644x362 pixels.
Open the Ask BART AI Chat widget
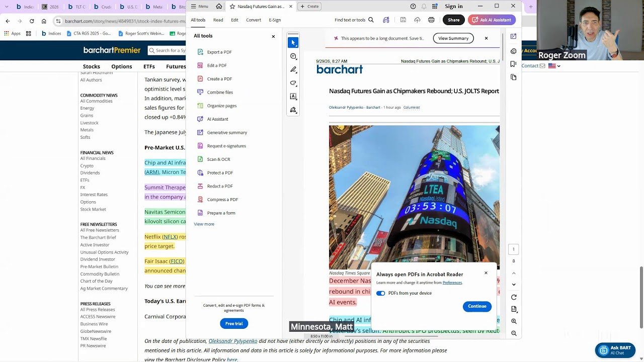[x=615, y=350]
